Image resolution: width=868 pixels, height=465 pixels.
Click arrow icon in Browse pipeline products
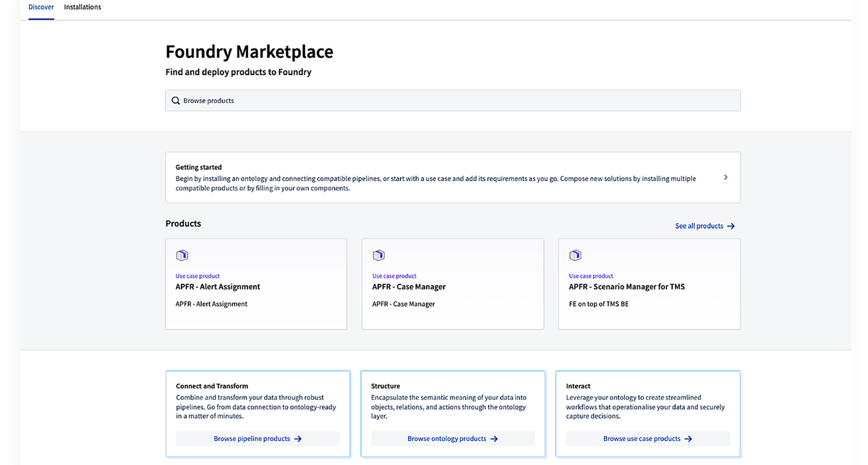click(x=298, y=439)
